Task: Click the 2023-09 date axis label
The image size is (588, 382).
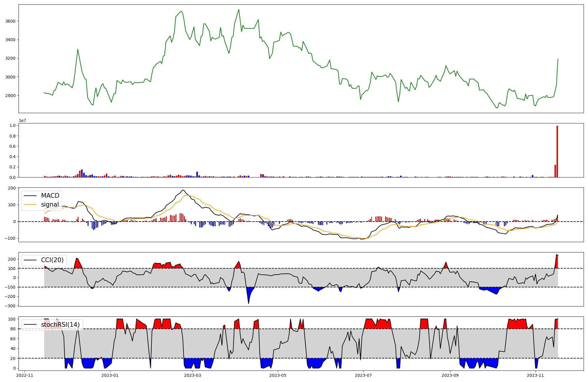Action: tap(450, 375)
